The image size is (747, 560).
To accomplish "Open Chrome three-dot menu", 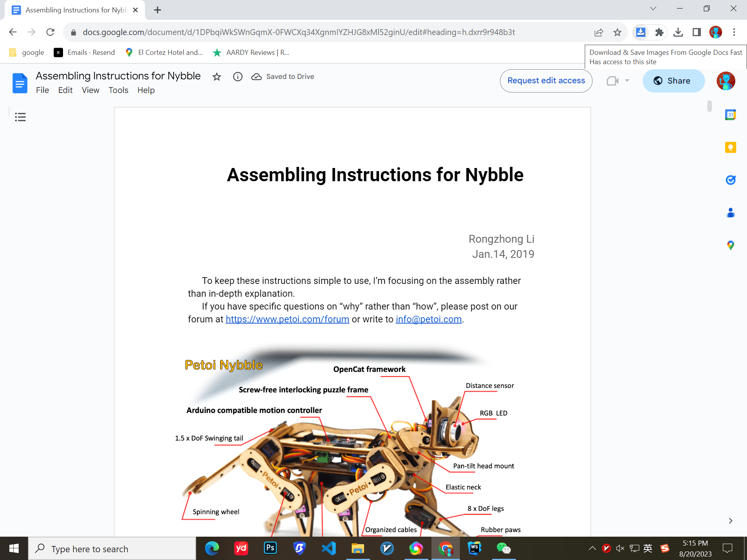I will pyautogui.click(x=734, y=32).
